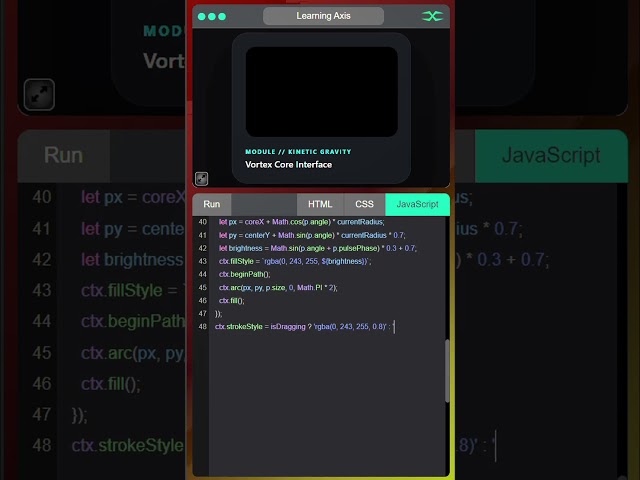
Task: Click line number 47 in the gutter
Action: pyautogui.click(x=202, y=313)
